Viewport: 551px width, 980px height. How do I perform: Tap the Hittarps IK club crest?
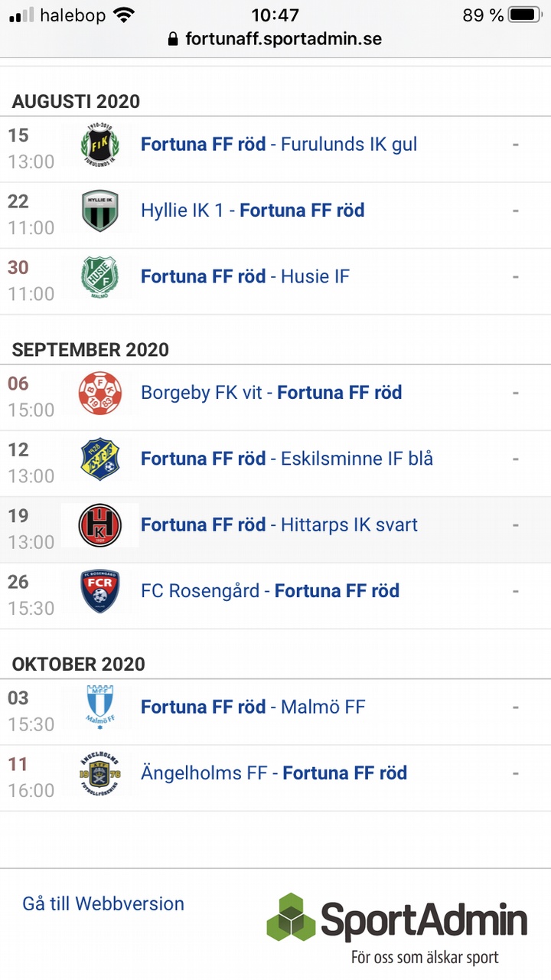coord(100,525)
